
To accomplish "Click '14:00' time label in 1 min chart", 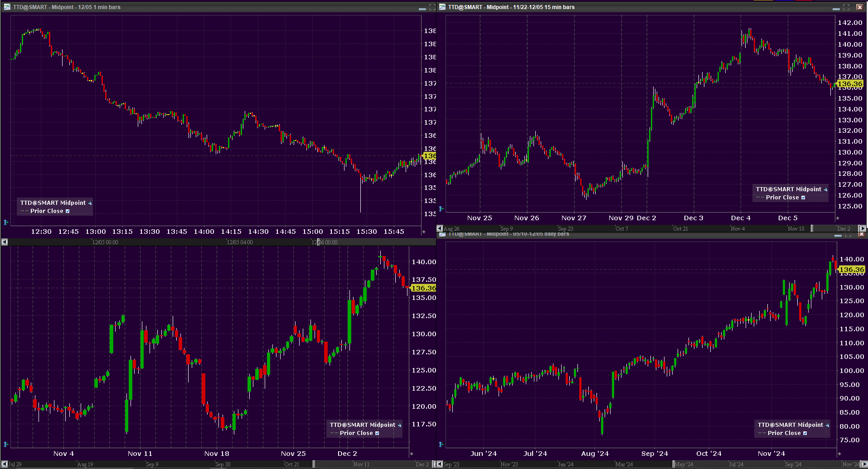I will click(204, 232).
